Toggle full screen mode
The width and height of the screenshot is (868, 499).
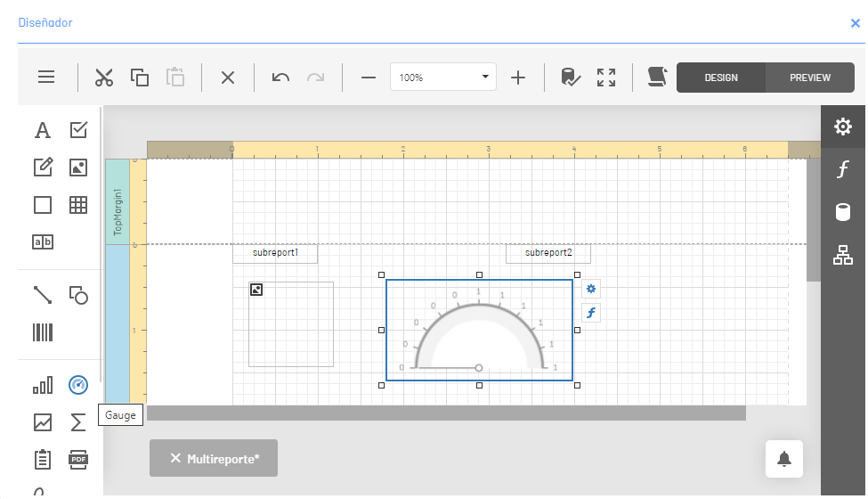click(x=606, y=78)
